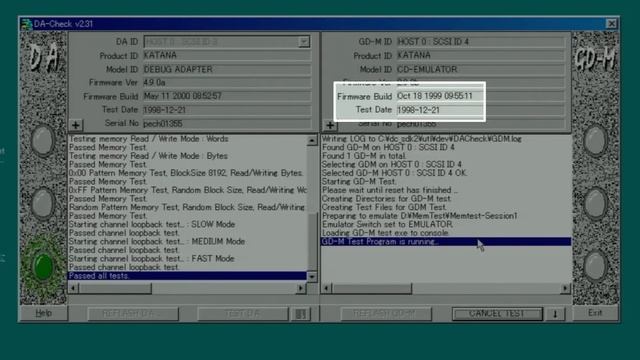Image resolution: width=640 pixels, height=360 pixels.
Task: Click the DA Test Date field
Action: pyautogui.click(x=227, y=110)
